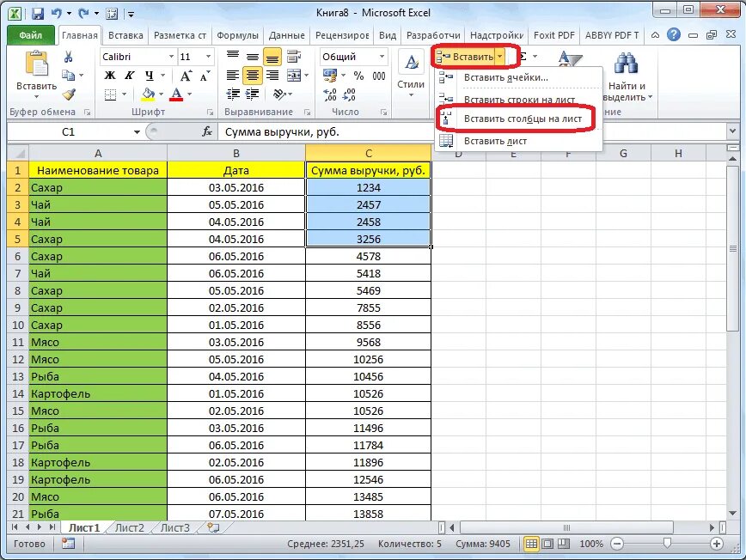The image size is (746, 560).
Task: Open sheet tab Лист3
Action: [174, 527]
